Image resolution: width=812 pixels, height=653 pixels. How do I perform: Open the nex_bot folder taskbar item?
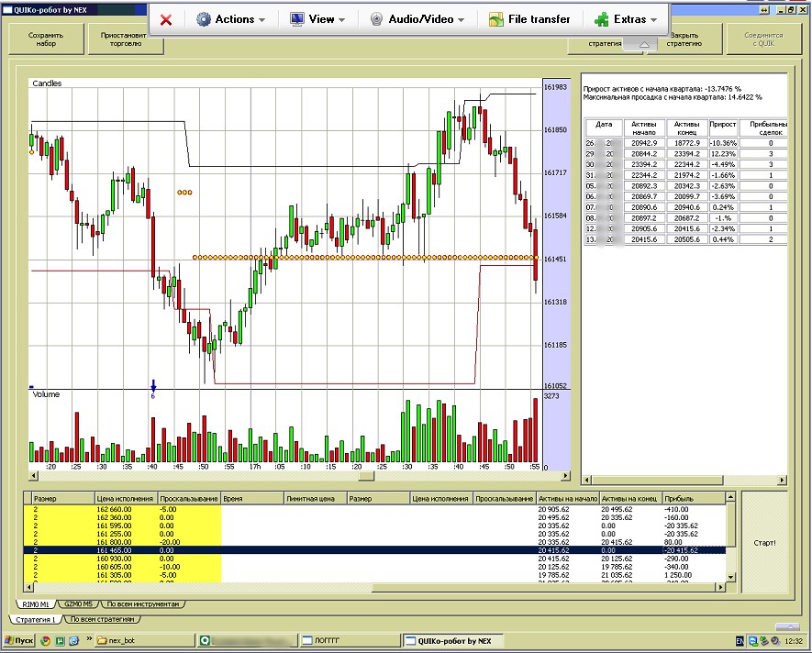point(145,640)
